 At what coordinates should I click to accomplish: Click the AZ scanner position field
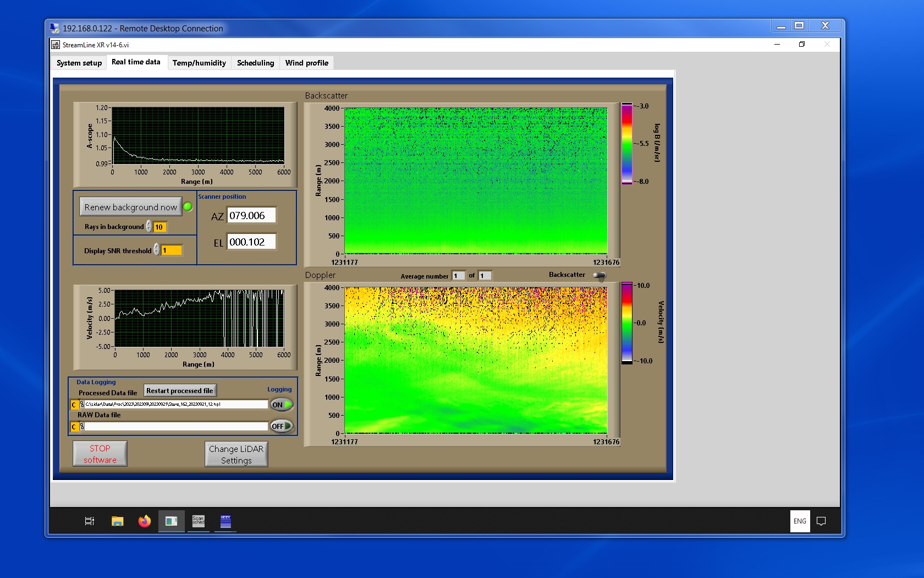point(251,216)
